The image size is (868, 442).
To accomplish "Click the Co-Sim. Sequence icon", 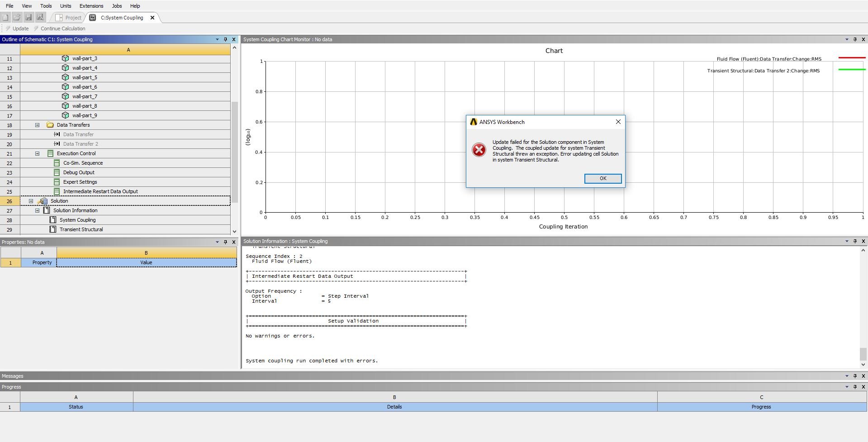I will [57, 163].
